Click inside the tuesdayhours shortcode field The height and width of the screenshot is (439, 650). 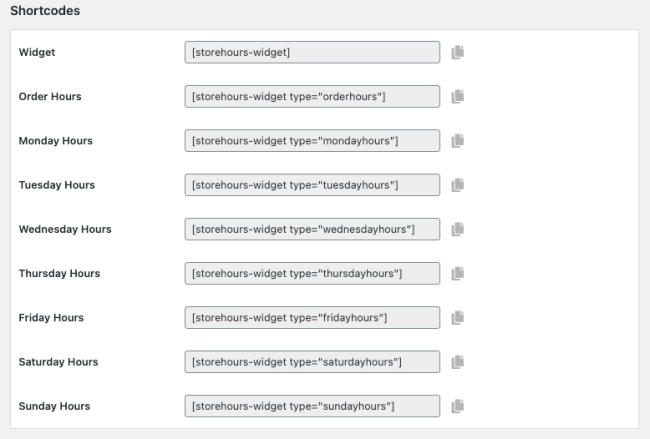(x=312, y=185)
